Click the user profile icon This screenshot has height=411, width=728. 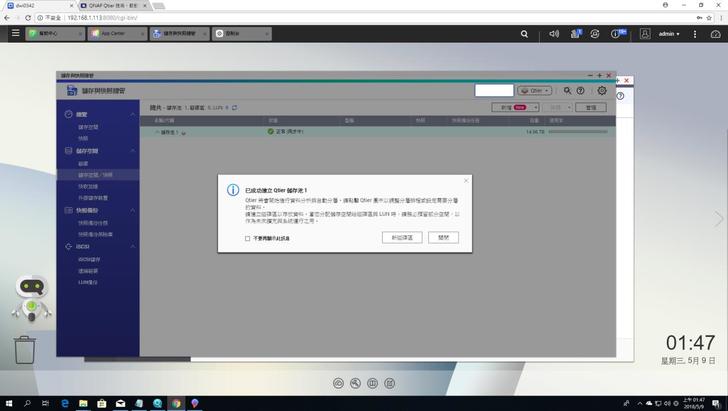(x=645, y=34)
